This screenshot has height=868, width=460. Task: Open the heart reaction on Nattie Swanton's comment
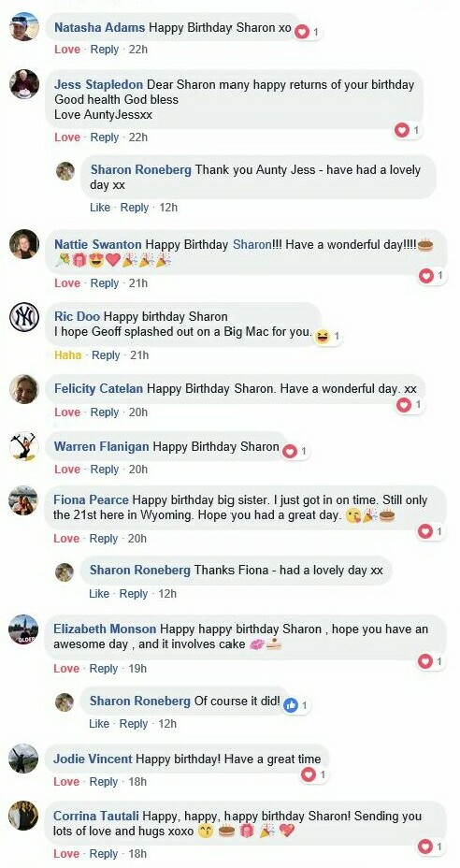[432, 275]
